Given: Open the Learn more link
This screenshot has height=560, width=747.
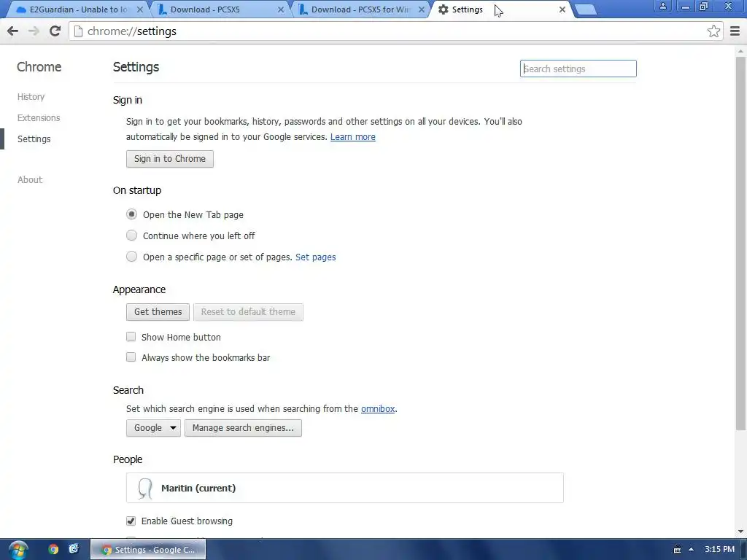Looking at the screenshot, I should tap(353, 136).
